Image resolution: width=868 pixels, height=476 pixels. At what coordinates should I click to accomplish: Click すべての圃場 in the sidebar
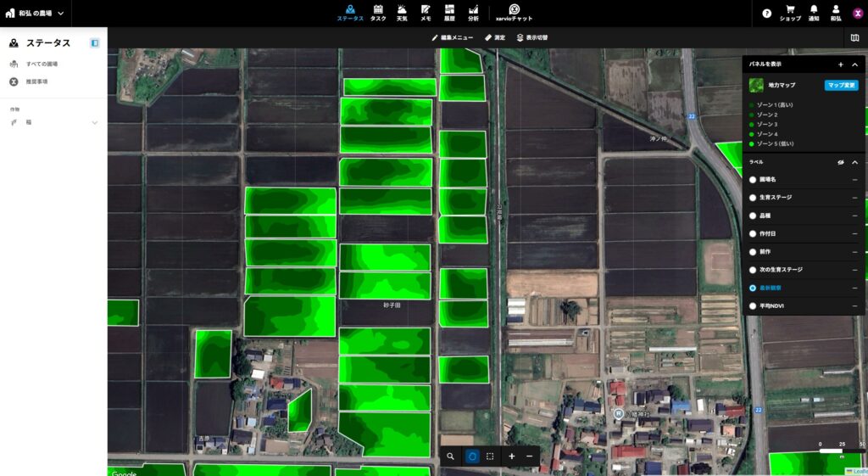coord(41,64)
